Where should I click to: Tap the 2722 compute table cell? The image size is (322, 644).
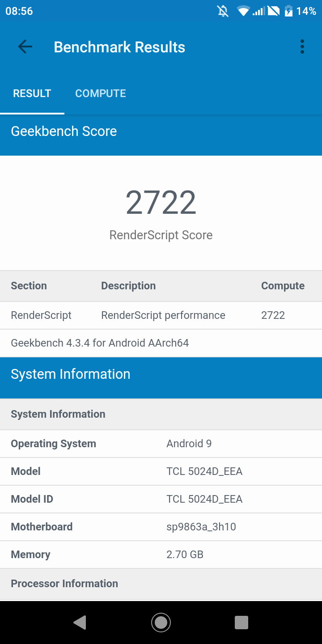pos(273,315)
